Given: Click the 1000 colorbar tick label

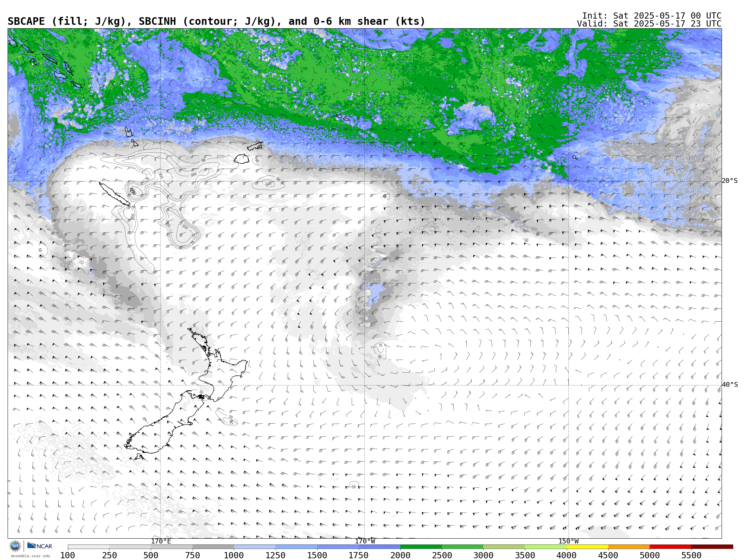Looking at the screenshot, I should (234, 556).
